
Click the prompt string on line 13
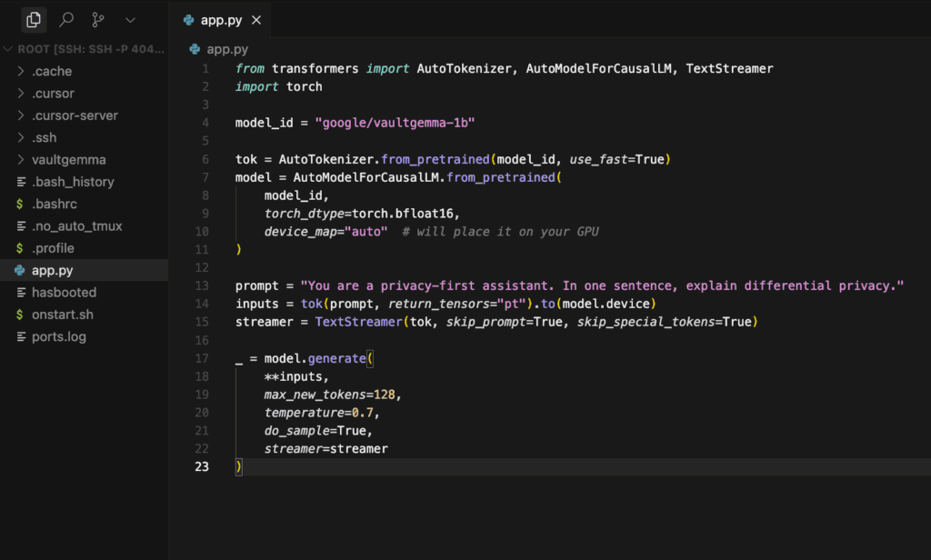coord(602,285)
